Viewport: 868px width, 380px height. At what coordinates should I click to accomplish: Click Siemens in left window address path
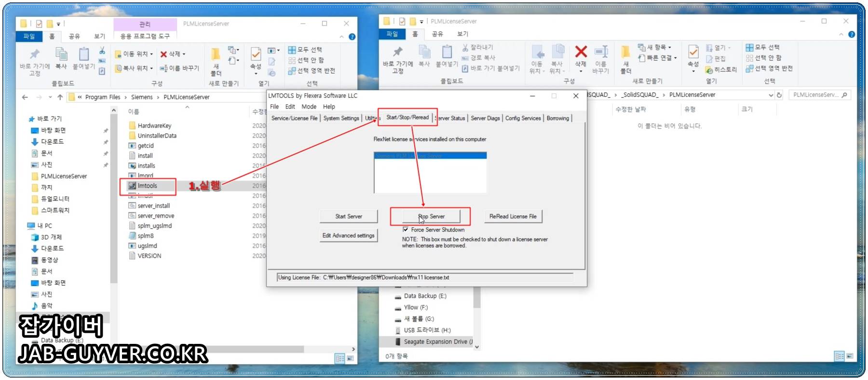click(142, 97)
